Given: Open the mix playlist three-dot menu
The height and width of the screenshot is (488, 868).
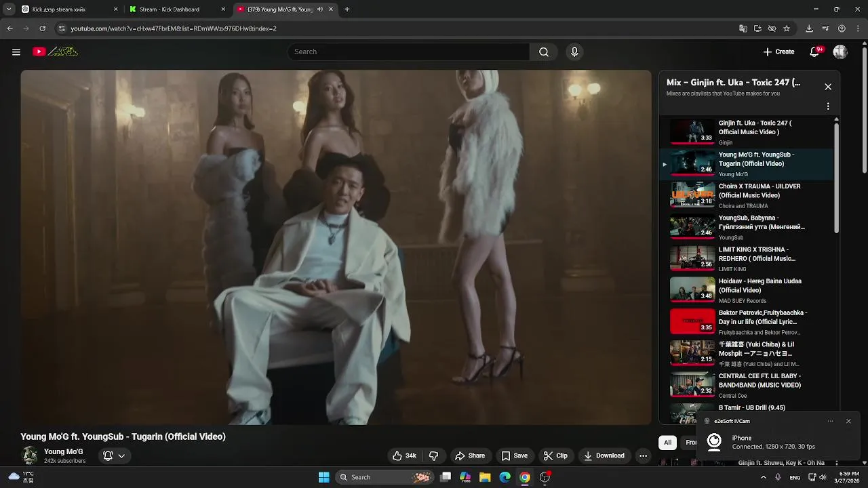Looking at the screenshot, I should pos(828,106).
